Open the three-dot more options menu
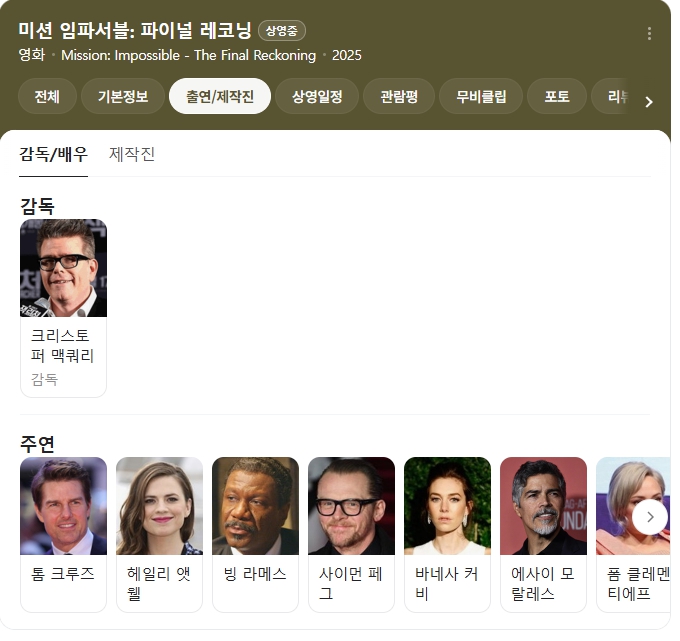 point(649,34)
